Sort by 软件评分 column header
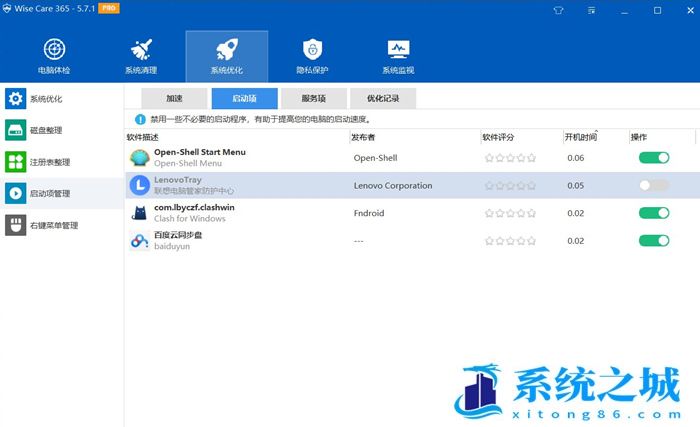 point(499,137)
